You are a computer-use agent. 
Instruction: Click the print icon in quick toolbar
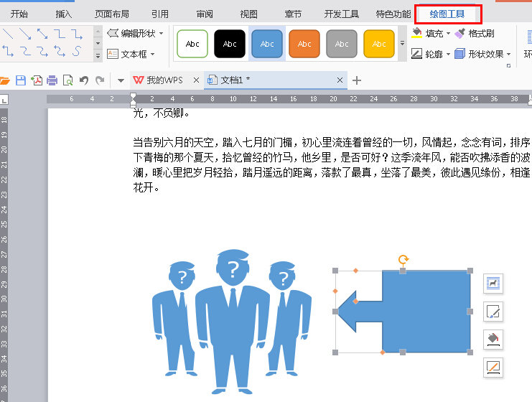[52, 80]
